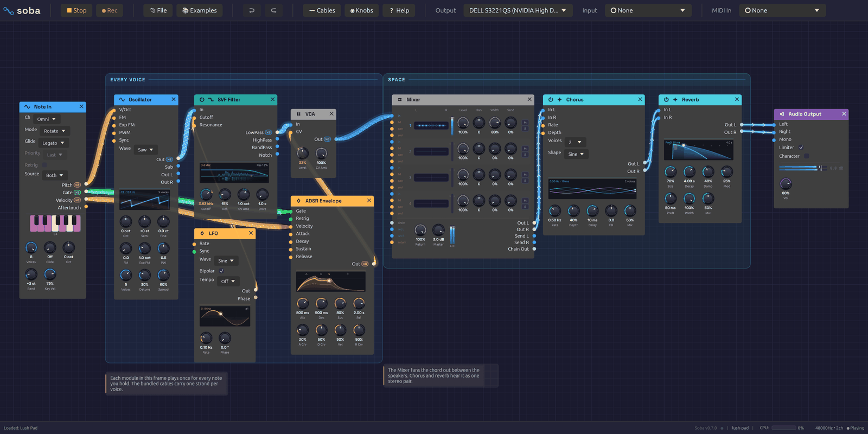Click the SVF Filter Cutoff knob
The image size is (868, 434).
point(206,194)
